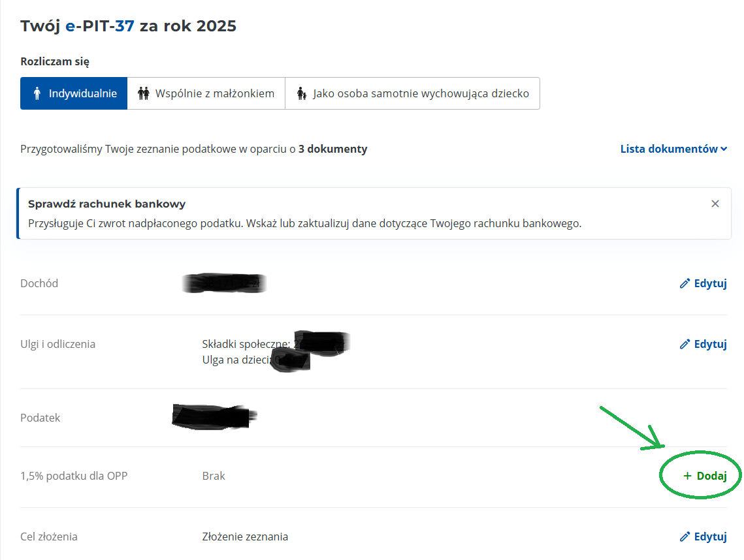The height and width of the screenshot is (560, 744).
Task: Click the single person icon in Indywidualnie
Action: [37, 93]
